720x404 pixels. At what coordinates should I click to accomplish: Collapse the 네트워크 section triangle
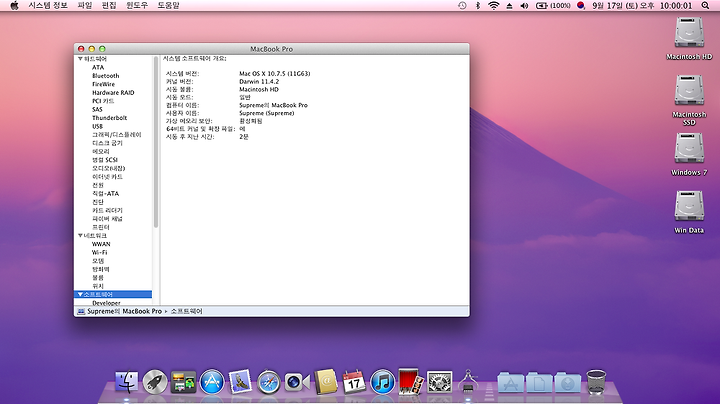[x=80, y=236]
